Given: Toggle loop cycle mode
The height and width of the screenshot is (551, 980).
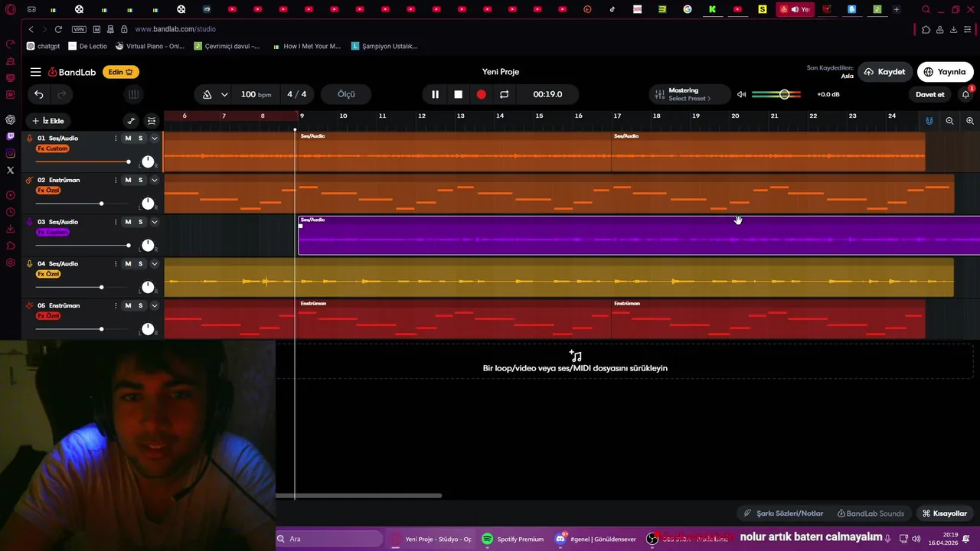Looking at the screenshot, I should point(504,94).
